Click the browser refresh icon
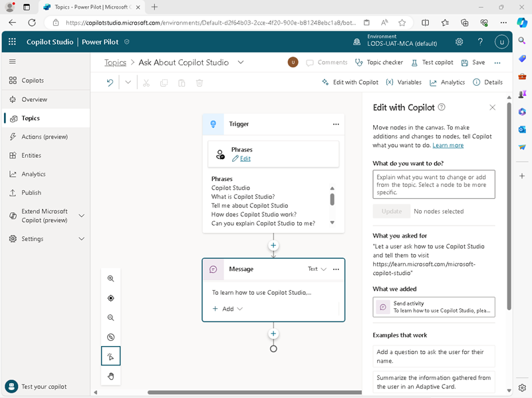532x398 pixels. pos(32,23)
